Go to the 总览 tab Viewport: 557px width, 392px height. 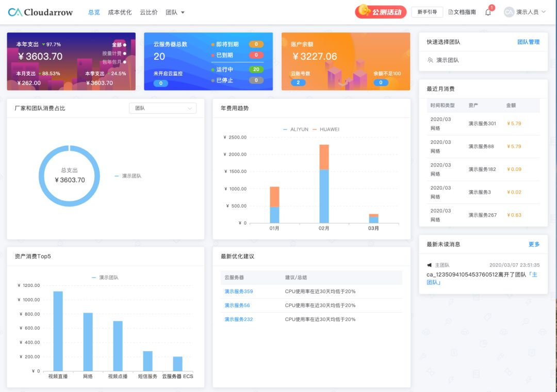[x=94, y=12]
